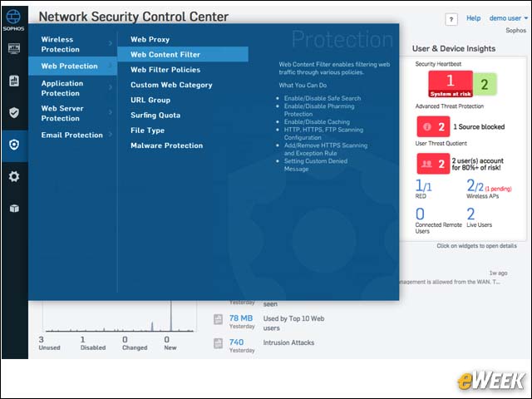Click the '0 New' rule count
Image resolution: width=532 pixels, height=399 pixels.
[x=170, y=343]
